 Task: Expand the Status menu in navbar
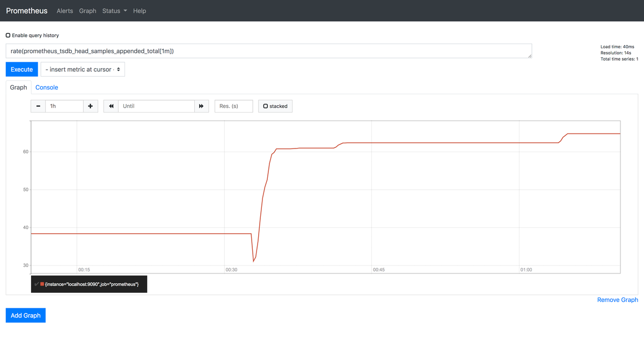click(x=114, y=11)
